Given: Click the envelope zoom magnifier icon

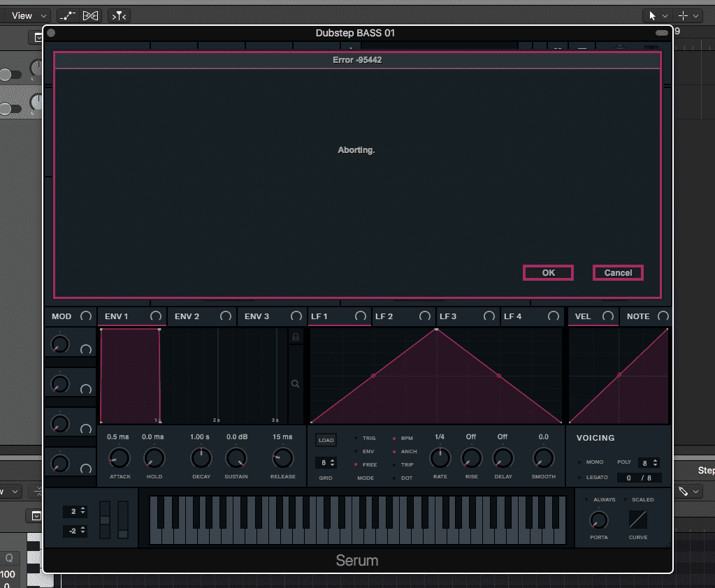Looking at the screenshot, I should point(296,383).
